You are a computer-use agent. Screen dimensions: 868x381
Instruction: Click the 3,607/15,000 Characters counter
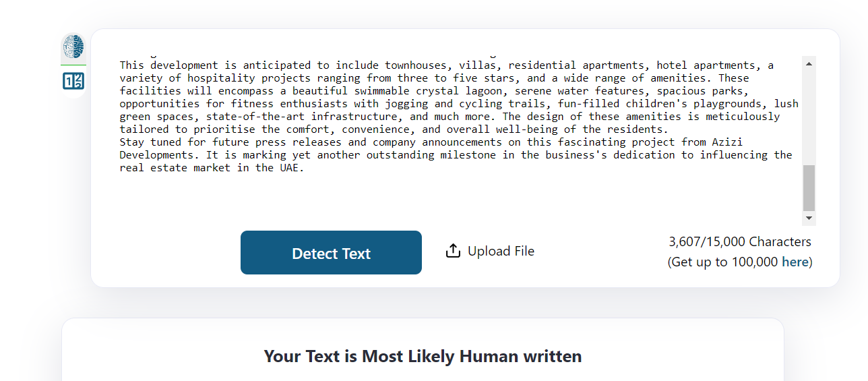pyautogui.click(x=739, y=241)
